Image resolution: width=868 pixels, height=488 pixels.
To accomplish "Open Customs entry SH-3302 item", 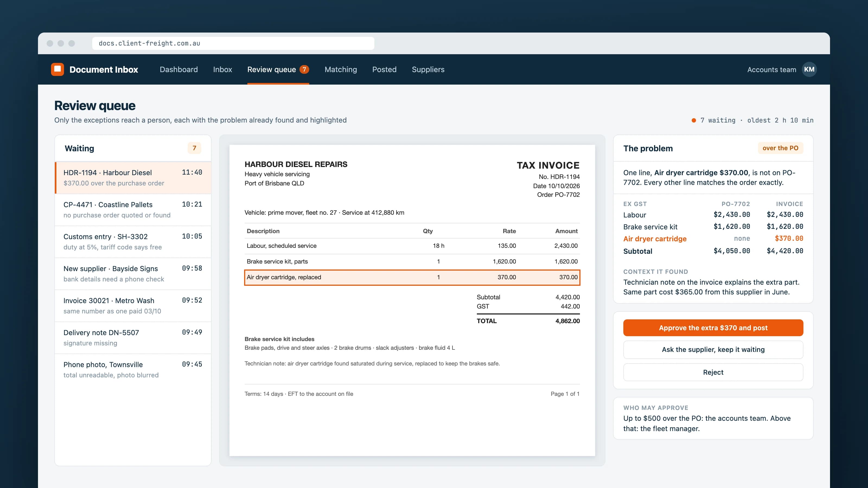I will [133, 242].
